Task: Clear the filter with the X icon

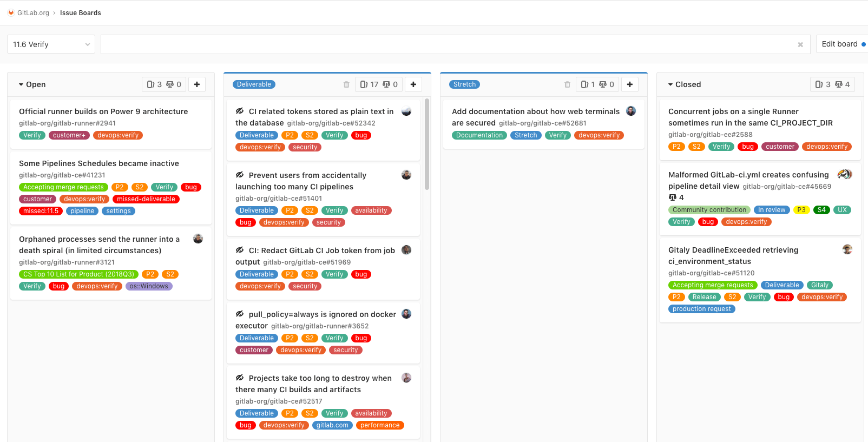Action: pos(800,45)
